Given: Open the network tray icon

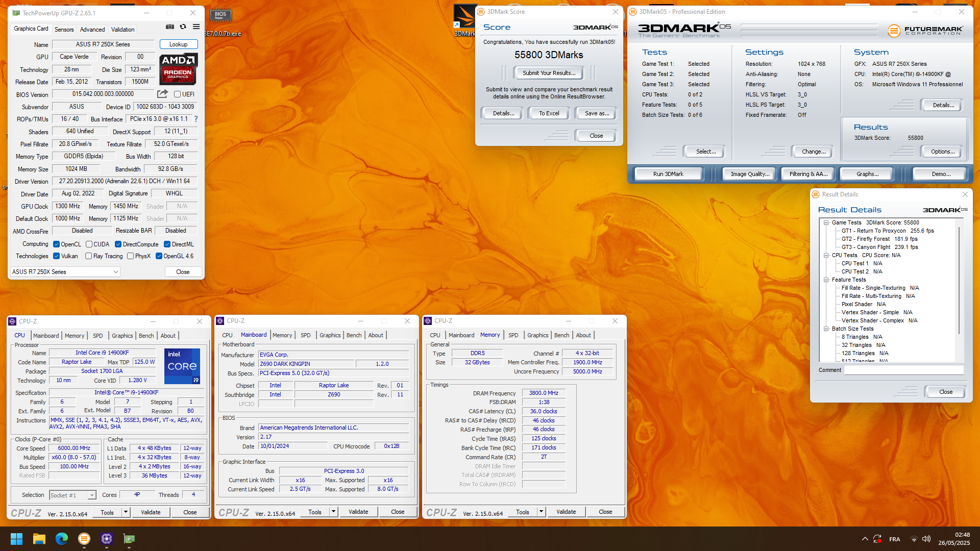Looking at the screenshot, I should [x=914, y=539].
